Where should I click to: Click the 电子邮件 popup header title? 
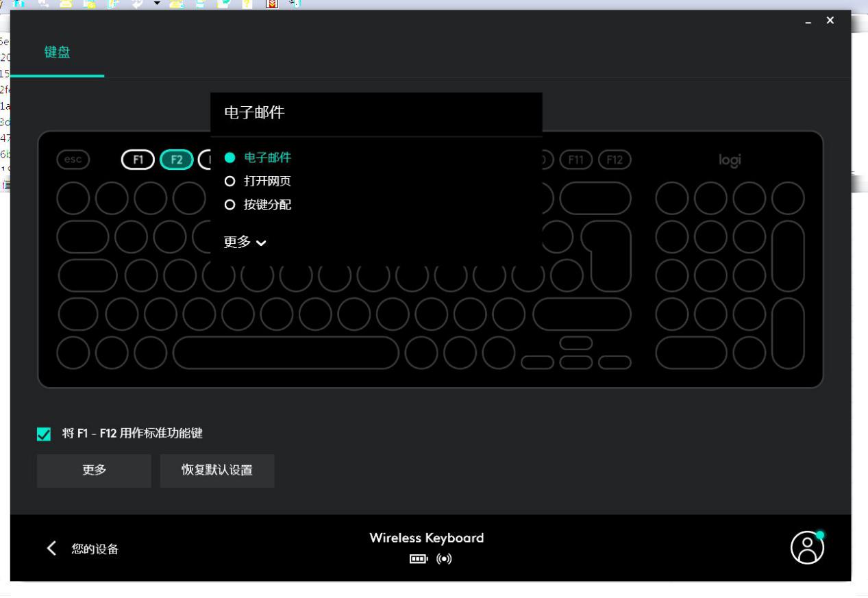[x=254, y=113]
